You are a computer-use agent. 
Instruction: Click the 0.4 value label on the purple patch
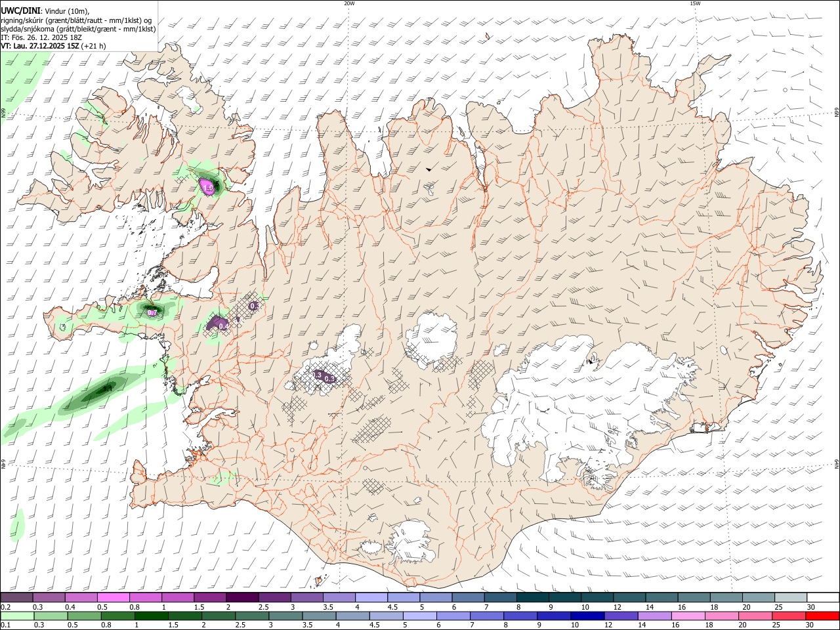(222, 326)
